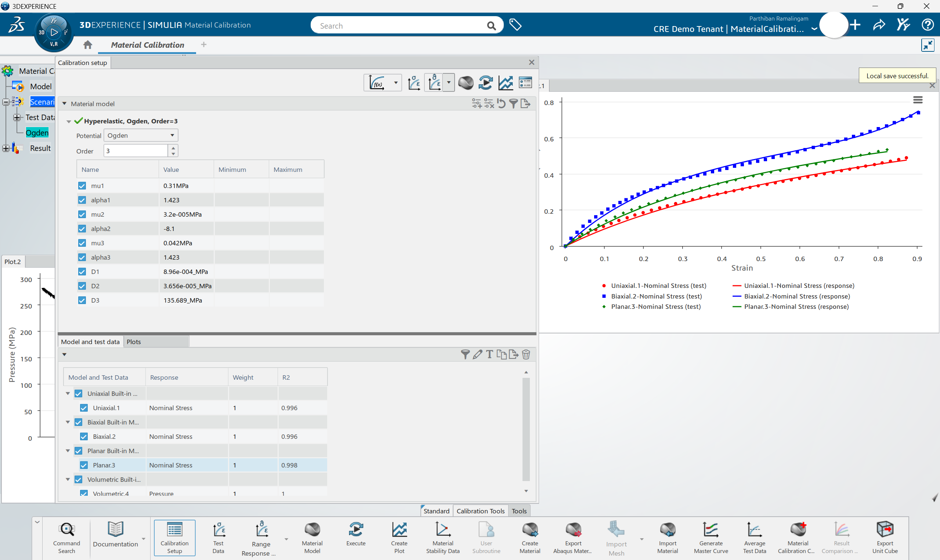Click the share arrow icon in top bar
This screenshot has width=940, height=560.
[x=879, y=25]
